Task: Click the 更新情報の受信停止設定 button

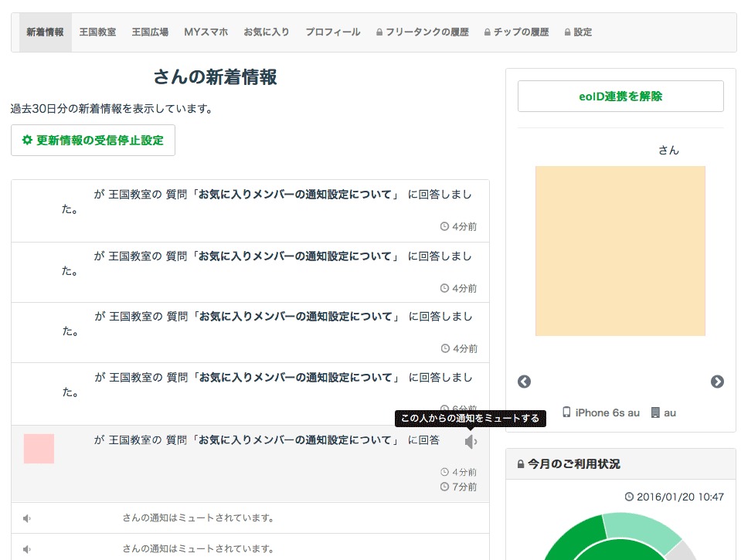Action: pyautogui.click(x=93, y=141)
